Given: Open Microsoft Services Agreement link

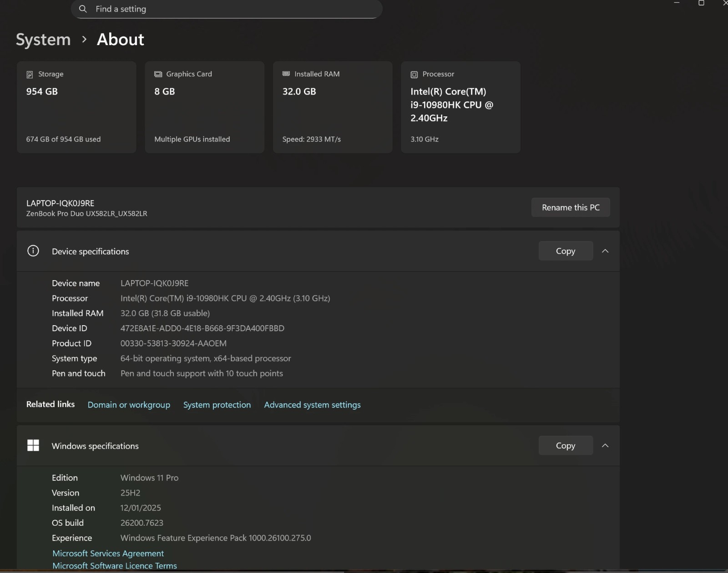Looking at the screenshot, I should [108, 553].
